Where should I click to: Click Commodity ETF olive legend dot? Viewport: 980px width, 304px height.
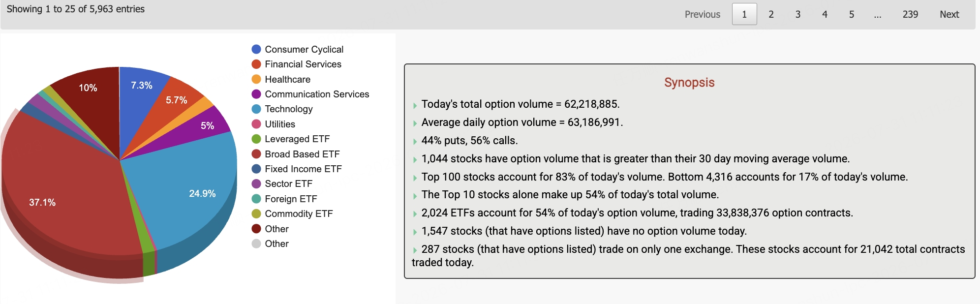click(256, 213)
